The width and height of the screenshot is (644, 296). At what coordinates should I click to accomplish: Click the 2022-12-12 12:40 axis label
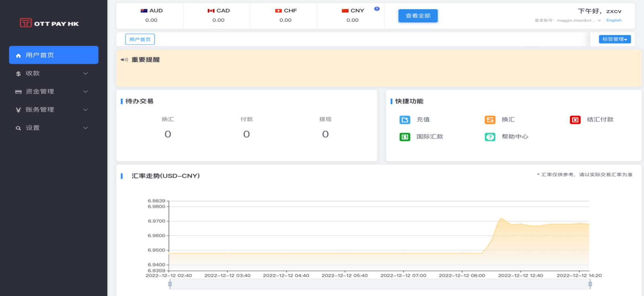tap(521, 275)
